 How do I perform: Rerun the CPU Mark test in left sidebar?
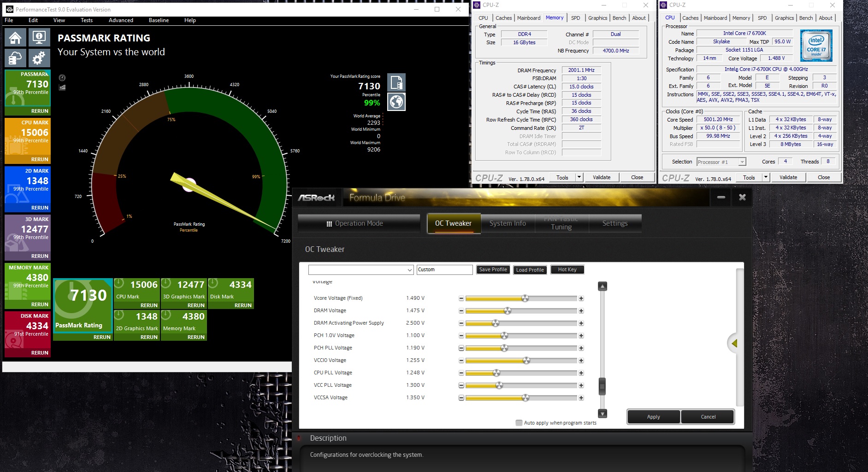[40, 159]
